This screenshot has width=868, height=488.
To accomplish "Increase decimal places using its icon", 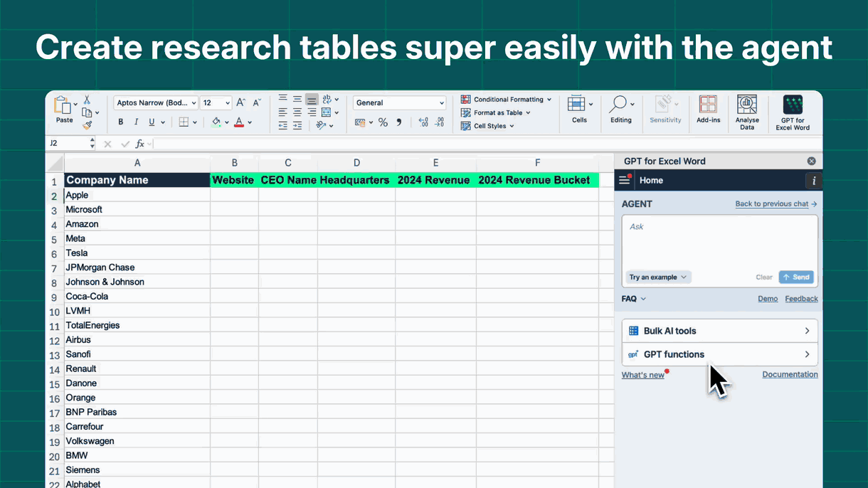I will 424,122.
